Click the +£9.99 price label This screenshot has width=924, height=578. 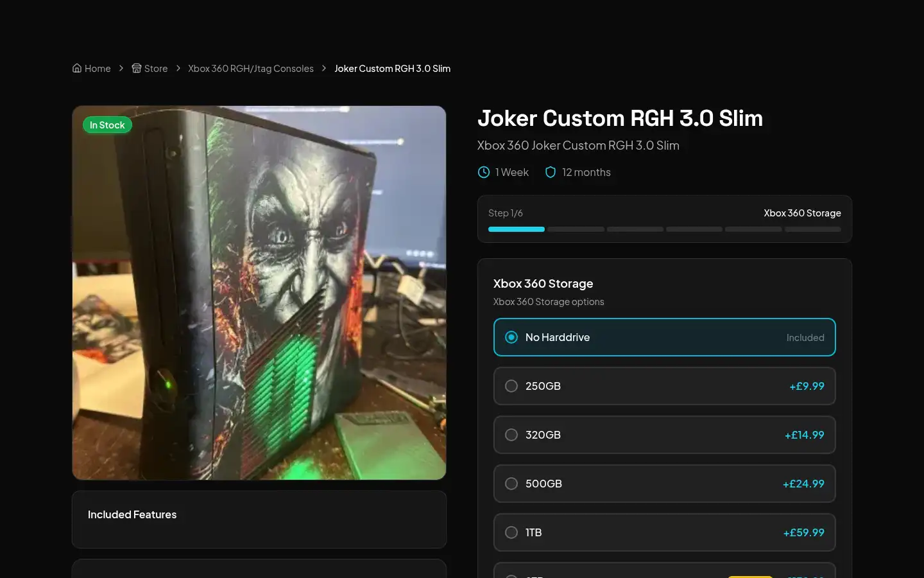pyautogui.click(x=807, y=386)
